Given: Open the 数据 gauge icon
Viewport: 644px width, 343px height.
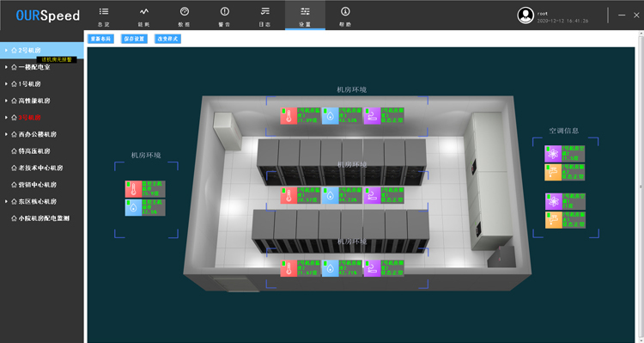Looking at the screenshot, I should point(185,11).
